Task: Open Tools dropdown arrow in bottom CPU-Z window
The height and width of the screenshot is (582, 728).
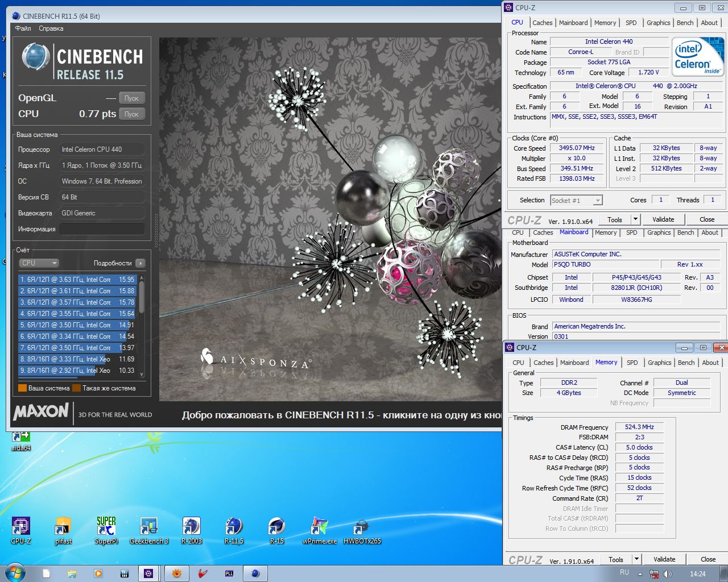Action: click(637, 559)
